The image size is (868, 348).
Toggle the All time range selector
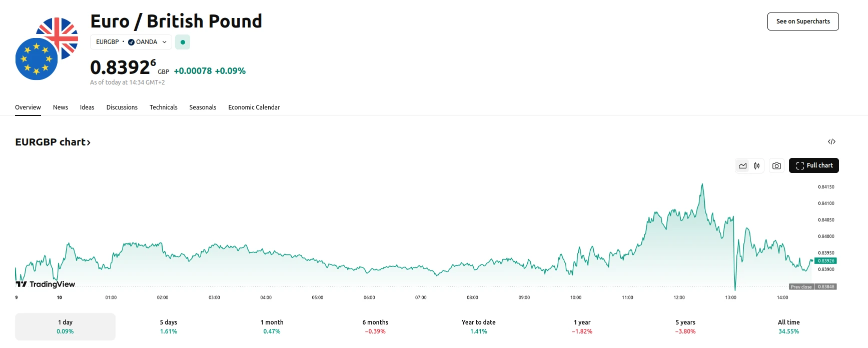pyautogui.click(x=788, y=326)
